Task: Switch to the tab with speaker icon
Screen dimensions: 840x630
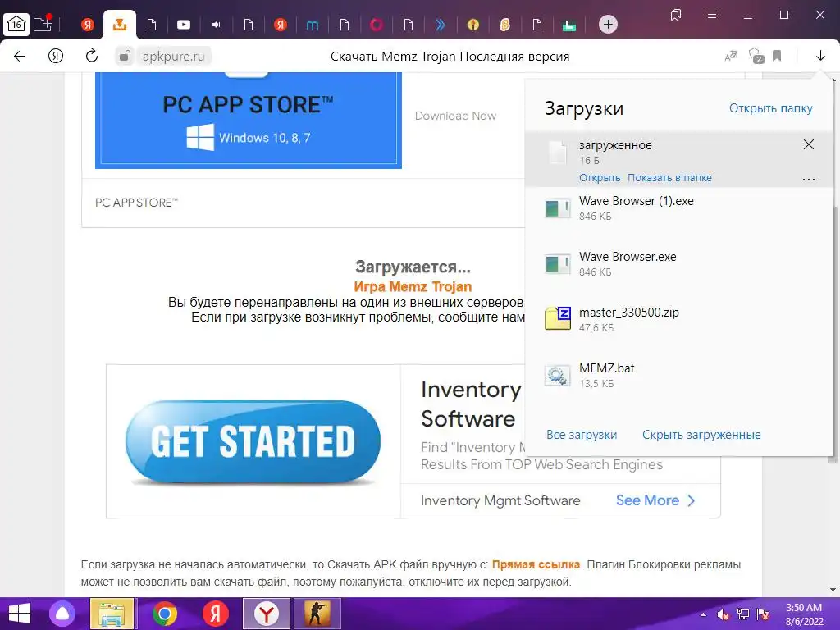Action: click(216, 25)
